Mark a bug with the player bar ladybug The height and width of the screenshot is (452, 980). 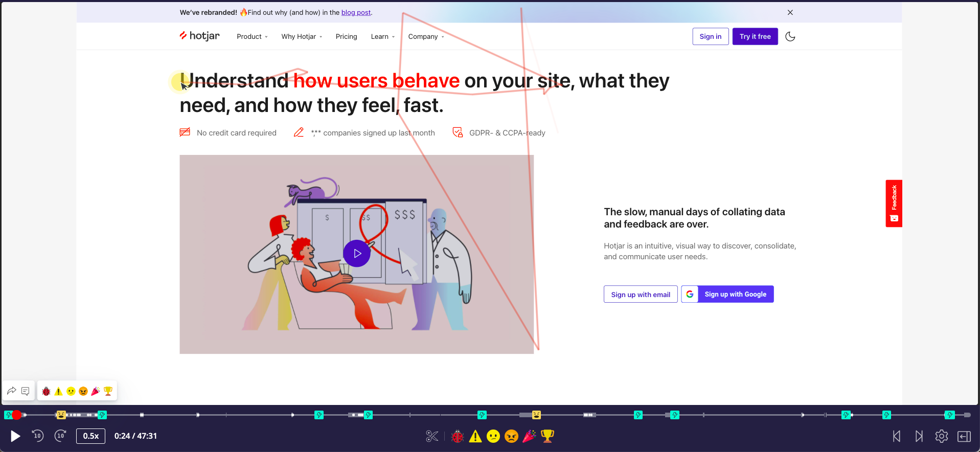(x=458, y=436)
